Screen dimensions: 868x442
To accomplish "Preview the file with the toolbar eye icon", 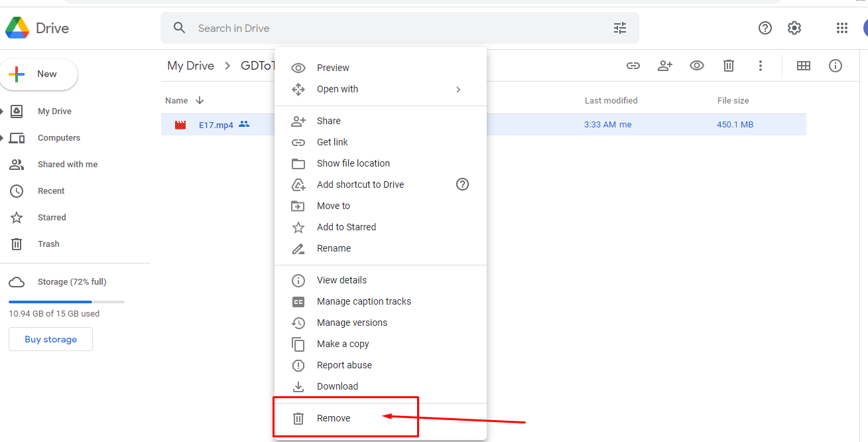I will (x=696, y=66).
